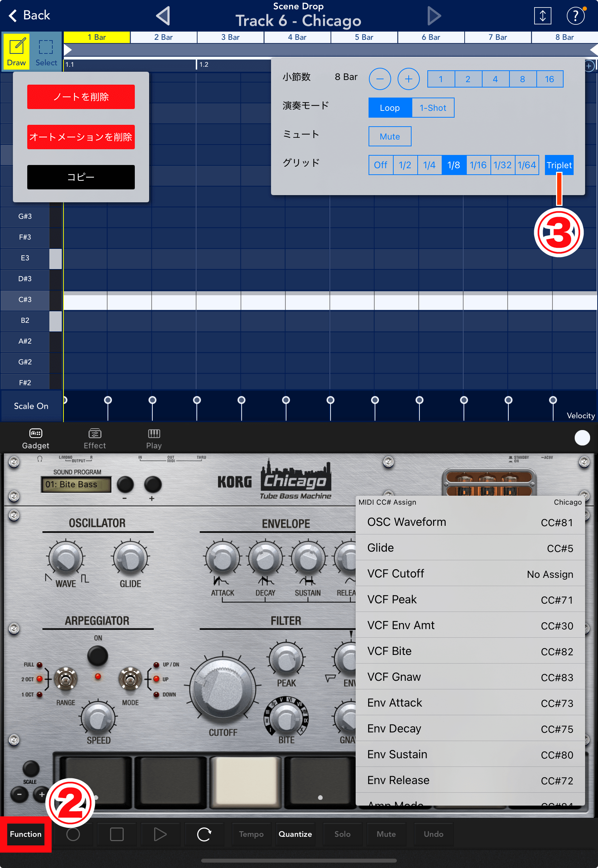Tap the VCF Cutoff No Assign row
598x868 pixels.
470,574
